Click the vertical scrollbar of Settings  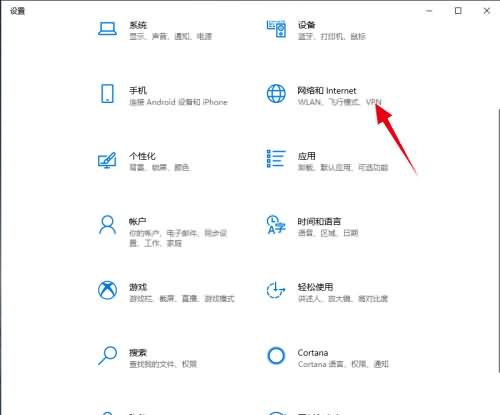pos(498,240)
